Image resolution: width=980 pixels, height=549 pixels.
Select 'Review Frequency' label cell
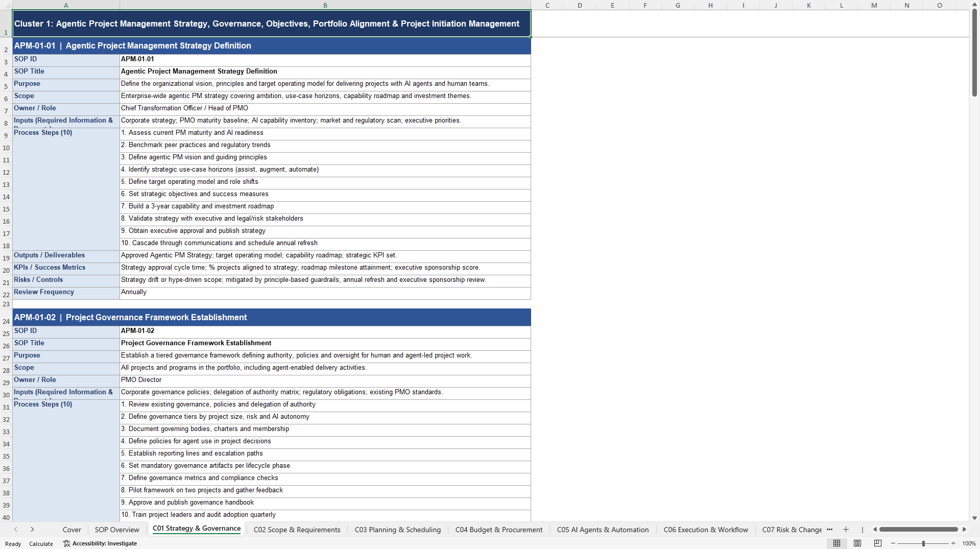pos(66,292)
